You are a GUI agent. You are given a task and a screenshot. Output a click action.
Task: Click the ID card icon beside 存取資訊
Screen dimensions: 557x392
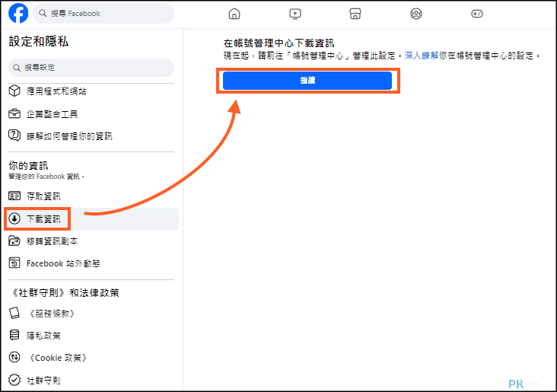pyautogui.click(x=14, y=196)
